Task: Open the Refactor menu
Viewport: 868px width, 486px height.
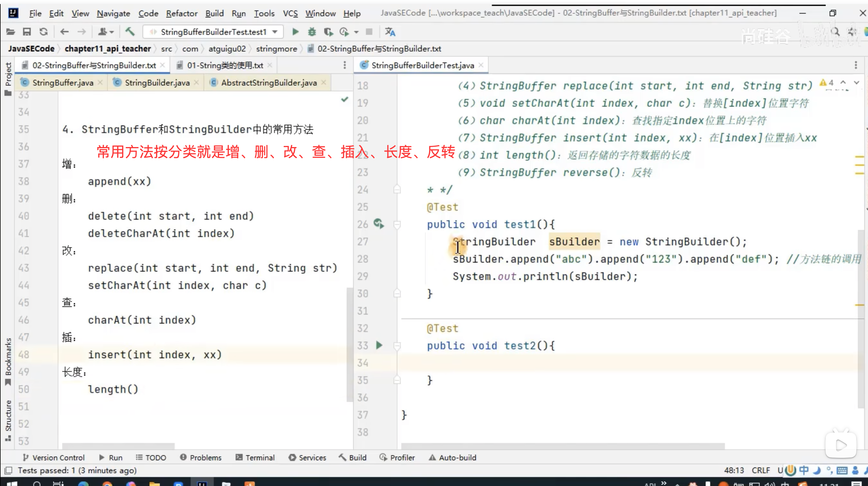Action: pos(182,14)
